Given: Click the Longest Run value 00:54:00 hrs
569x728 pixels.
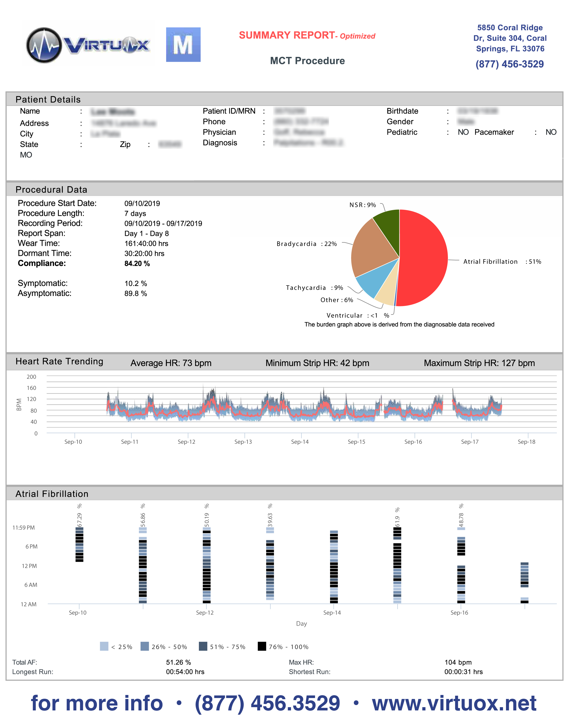Looking at the screenshot, I should [185, 672].
